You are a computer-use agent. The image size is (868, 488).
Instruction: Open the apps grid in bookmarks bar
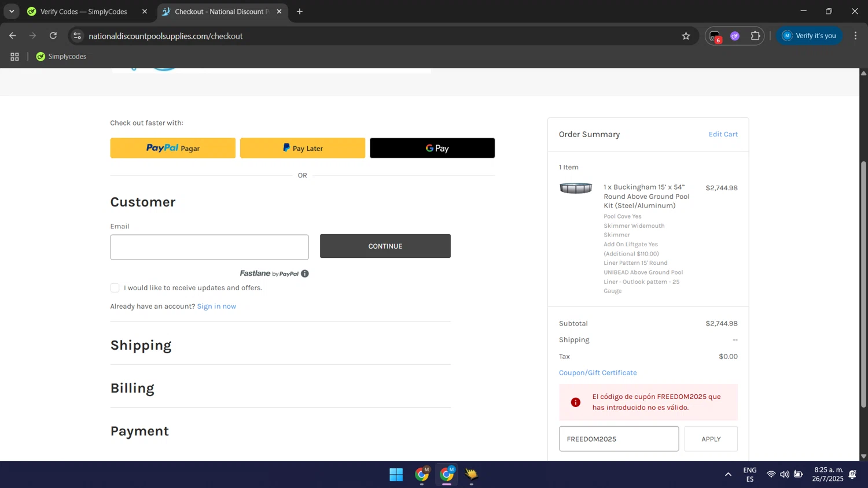point(14,57)
